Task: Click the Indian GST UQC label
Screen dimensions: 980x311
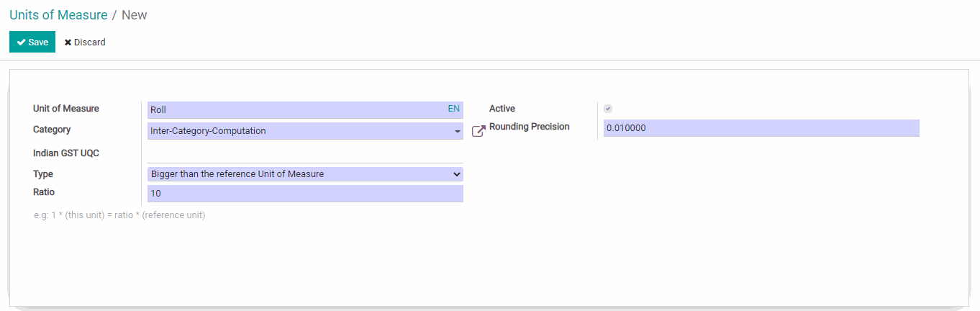Action: pos(65,153)
